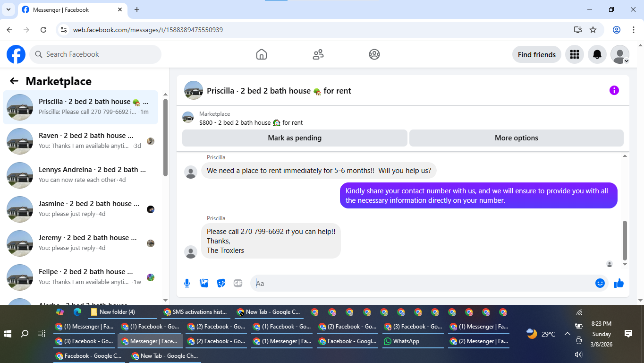This screenshot has width=644, height=363.
Task: Click the conversation list scrollbar thumb
Action: tap(165, 137)
